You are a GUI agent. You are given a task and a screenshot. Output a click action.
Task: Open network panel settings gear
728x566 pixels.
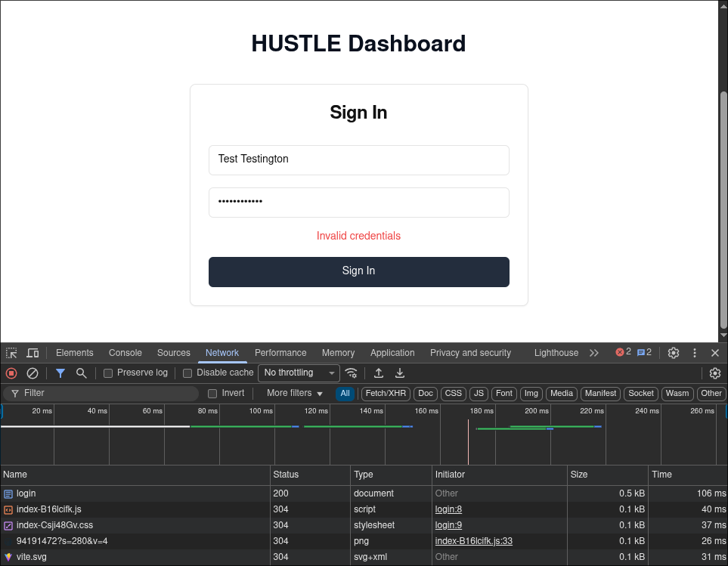pyautogui.click(x=715, y=373)
